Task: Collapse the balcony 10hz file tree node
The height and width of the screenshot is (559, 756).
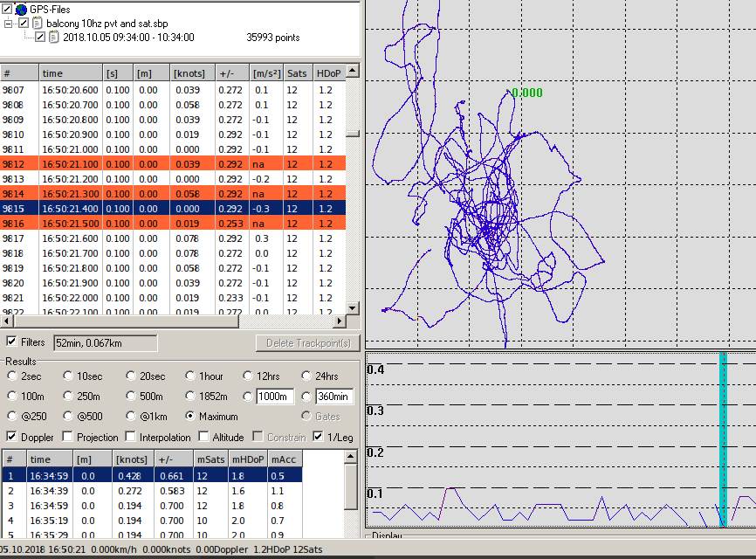Action: 9,24
